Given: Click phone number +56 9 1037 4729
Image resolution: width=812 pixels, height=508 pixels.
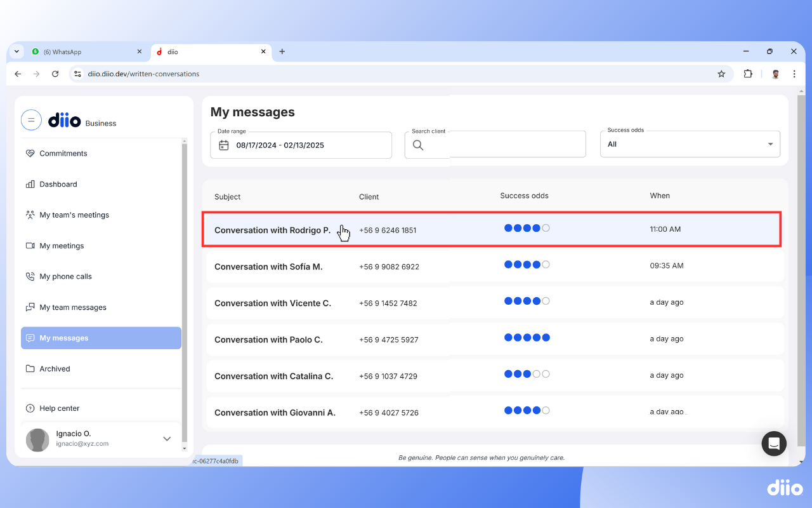Looking at the screenshot, I should [388, 377].
